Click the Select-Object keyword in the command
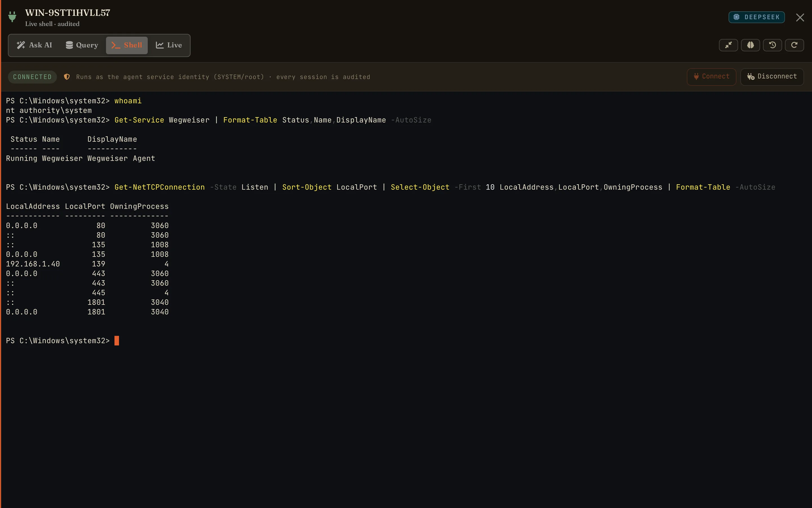812x508 pixels. click(420, 187)
